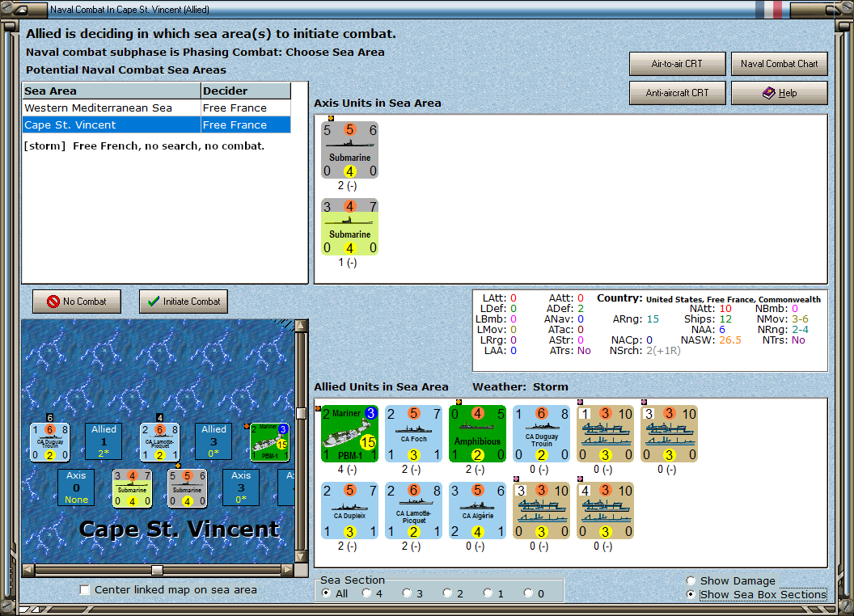Select the Axis Submarine counter rated 5-5-6

pyautogui.click(x=349, y=150)
